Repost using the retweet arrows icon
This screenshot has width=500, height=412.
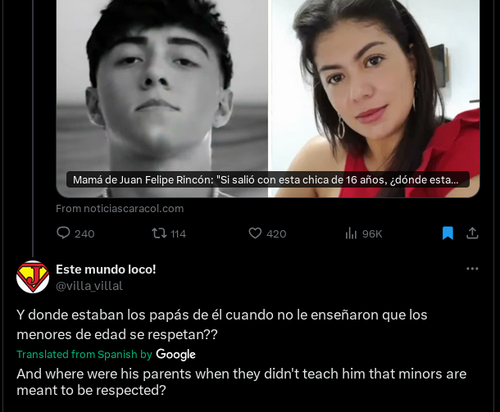[159, 233]
